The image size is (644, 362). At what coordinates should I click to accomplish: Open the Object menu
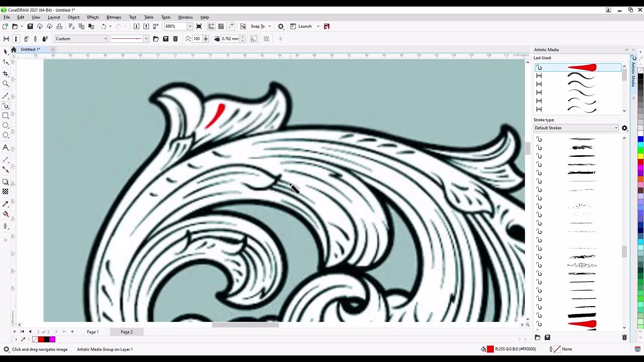point(73,17)
